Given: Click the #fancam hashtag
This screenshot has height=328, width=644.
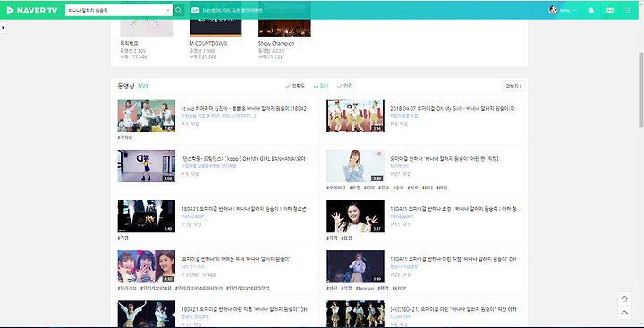Looking at the screenshot, I should click(364, 288).
